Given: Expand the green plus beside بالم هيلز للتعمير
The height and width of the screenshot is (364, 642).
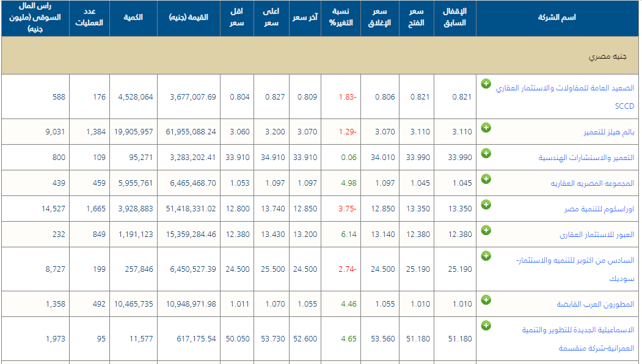Looking at the screenshot, I should point(486,127).
